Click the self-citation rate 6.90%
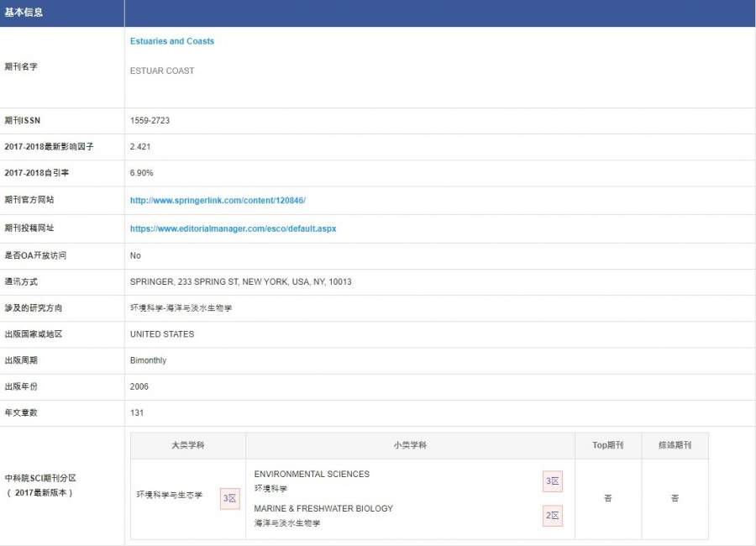This screenshot has height=546, width=756. pos(141,173)
